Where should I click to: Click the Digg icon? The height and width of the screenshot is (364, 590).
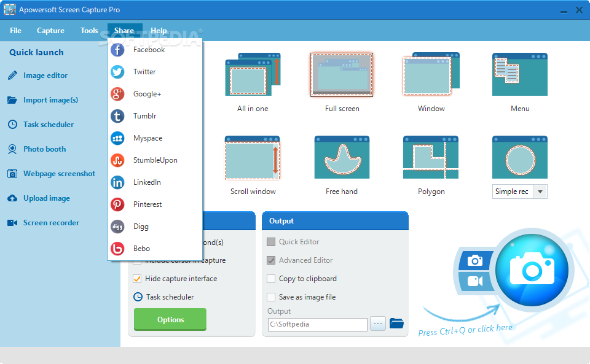[117, 227]
